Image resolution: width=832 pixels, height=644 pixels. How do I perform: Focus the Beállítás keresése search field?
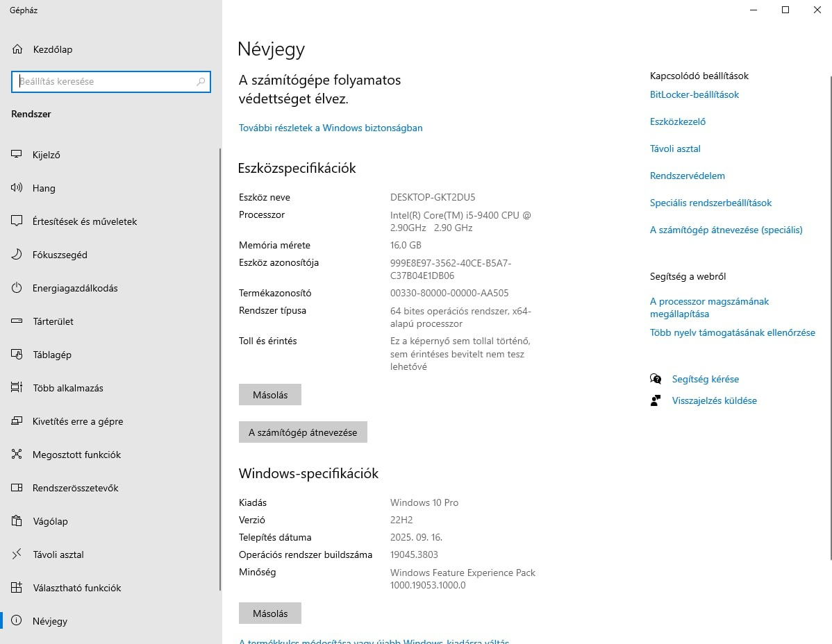(x=104, y=81)
